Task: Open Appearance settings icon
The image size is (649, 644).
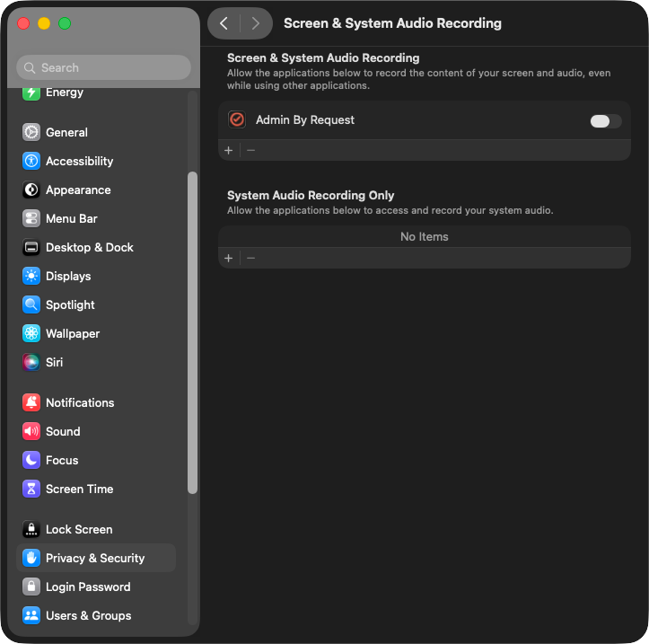Action: 31,190
